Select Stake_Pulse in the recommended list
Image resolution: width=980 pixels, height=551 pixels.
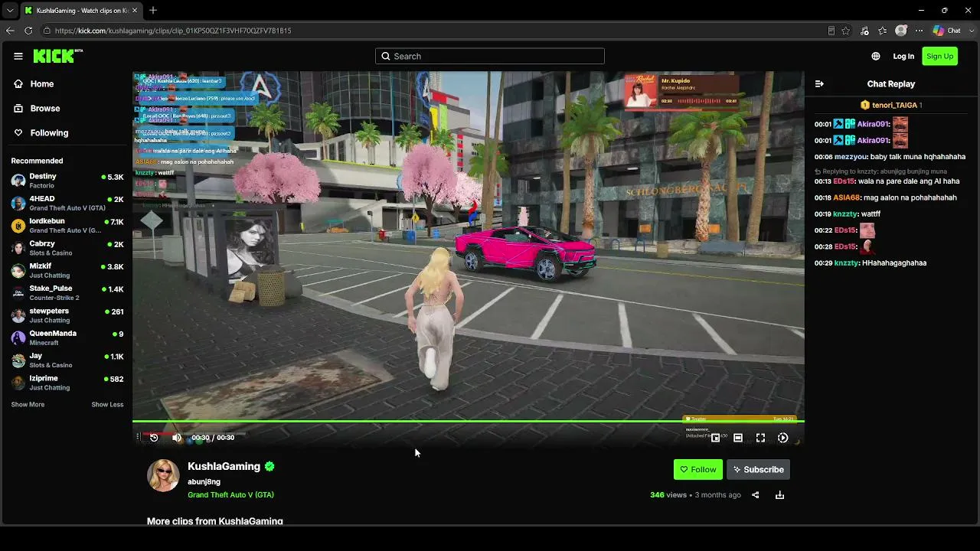click(x=67, y=293)
